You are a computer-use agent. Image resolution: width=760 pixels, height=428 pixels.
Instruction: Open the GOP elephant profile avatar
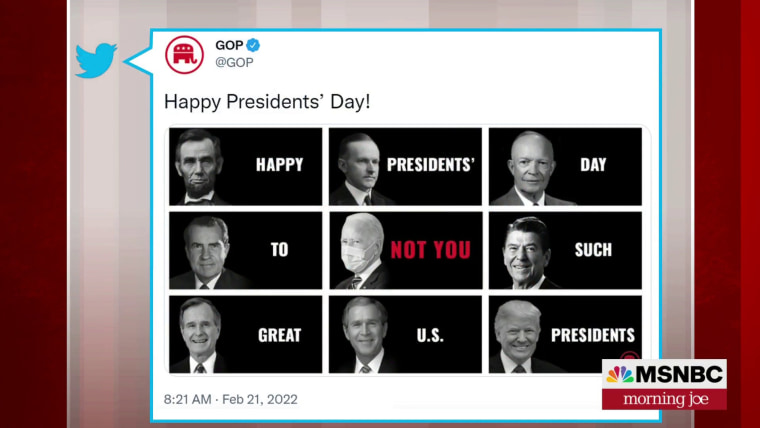click(x=184, y=54)
